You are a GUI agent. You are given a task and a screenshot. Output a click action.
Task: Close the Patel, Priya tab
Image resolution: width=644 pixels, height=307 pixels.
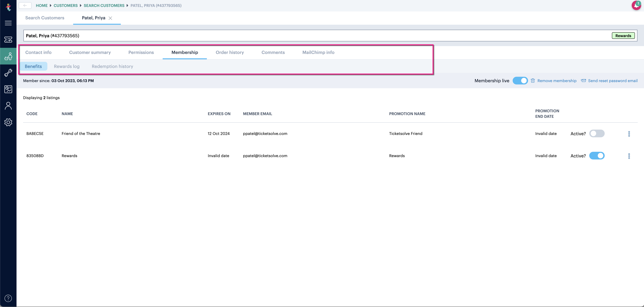pyautogui.click(x=110, y=18)
